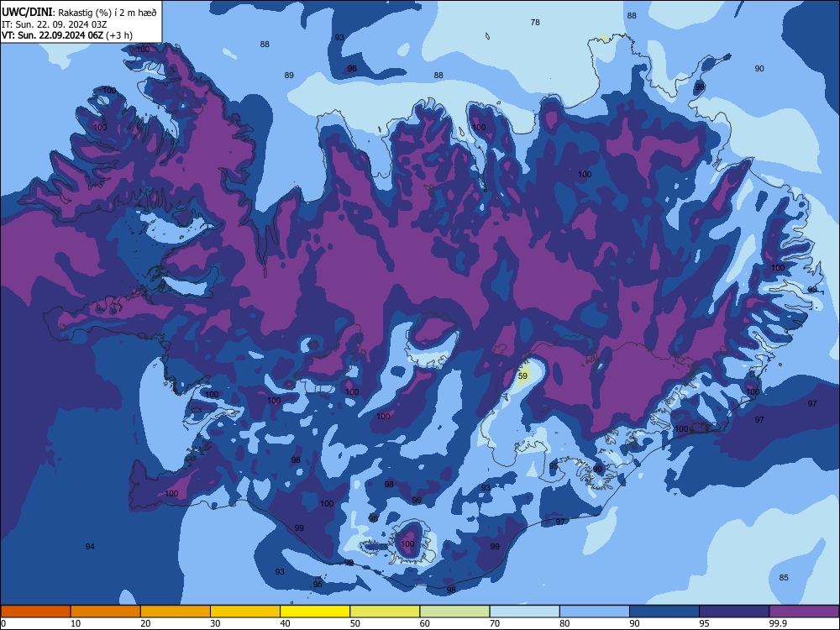
Task: Click the pale blue 70-80 legend swatch
Action: click(x=525, y=612)
